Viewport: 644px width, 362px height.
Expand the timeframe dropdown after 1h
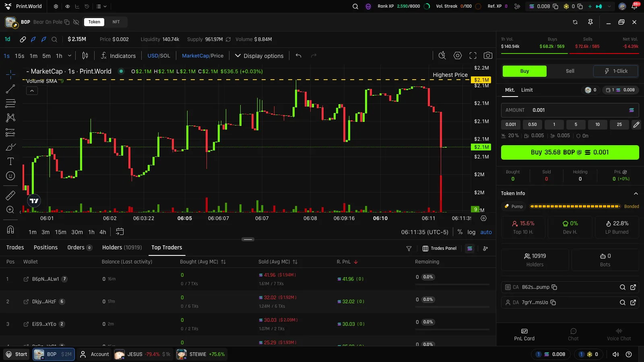(x=70, y=56)
